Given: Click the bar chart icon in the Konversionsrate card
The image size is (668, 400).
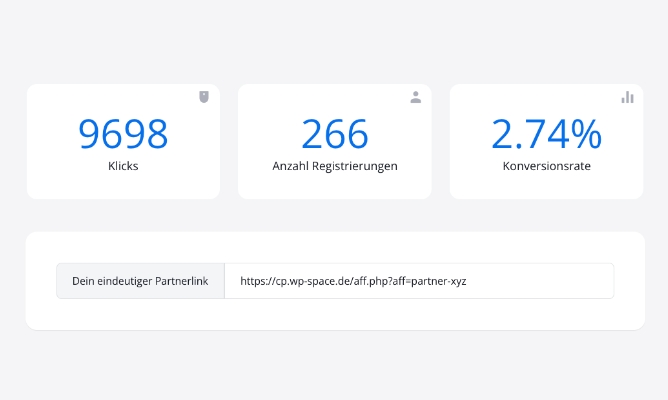Looking at the screenshot, I should click(x=627, y=97).
